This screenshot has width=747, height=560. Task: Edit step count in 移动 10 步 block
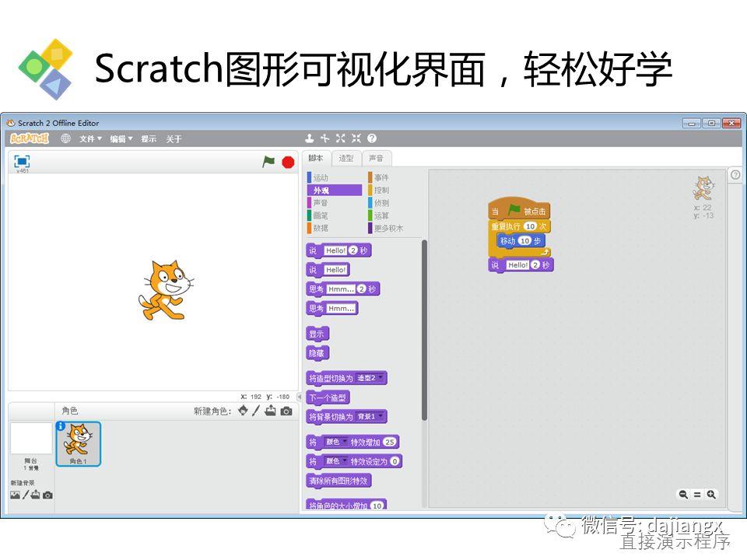pos(524,241)
